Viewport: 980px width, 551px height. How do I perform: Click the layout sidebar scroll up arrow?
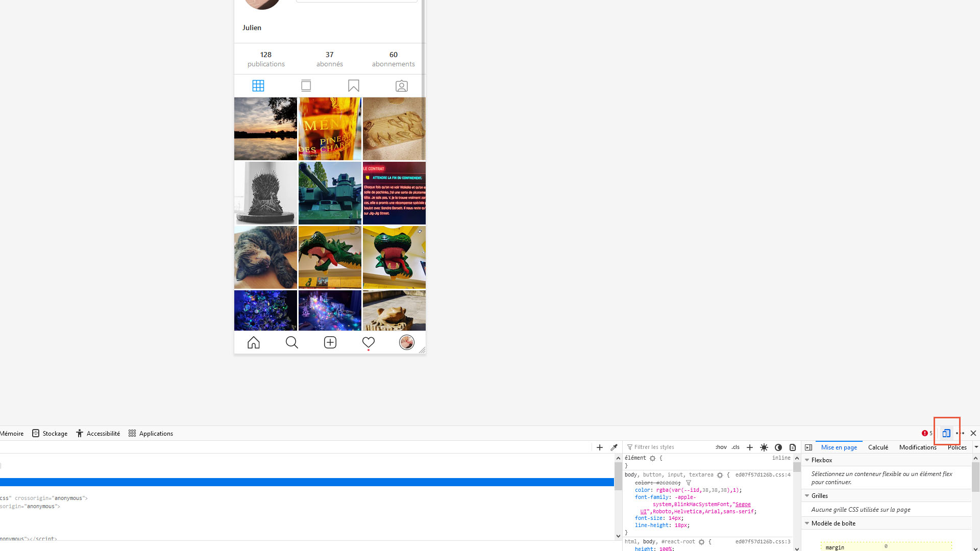point(976,458)
